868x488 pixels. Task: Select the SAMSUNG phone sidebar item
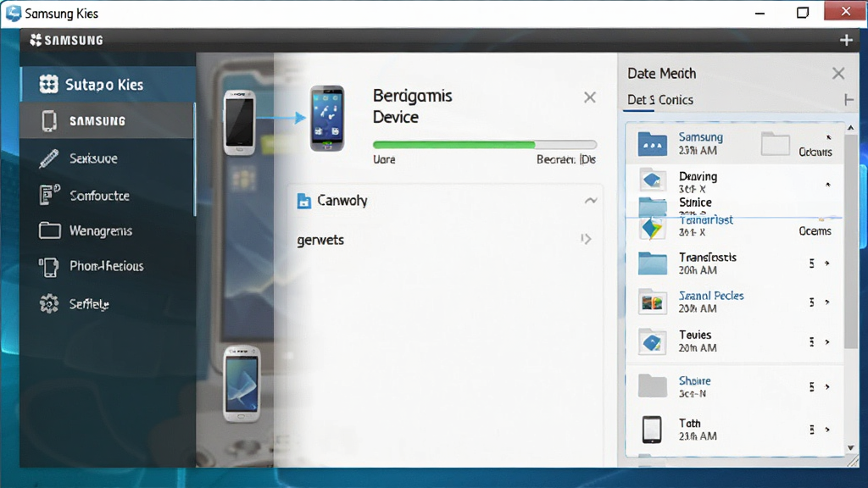[x=108, y=120]
